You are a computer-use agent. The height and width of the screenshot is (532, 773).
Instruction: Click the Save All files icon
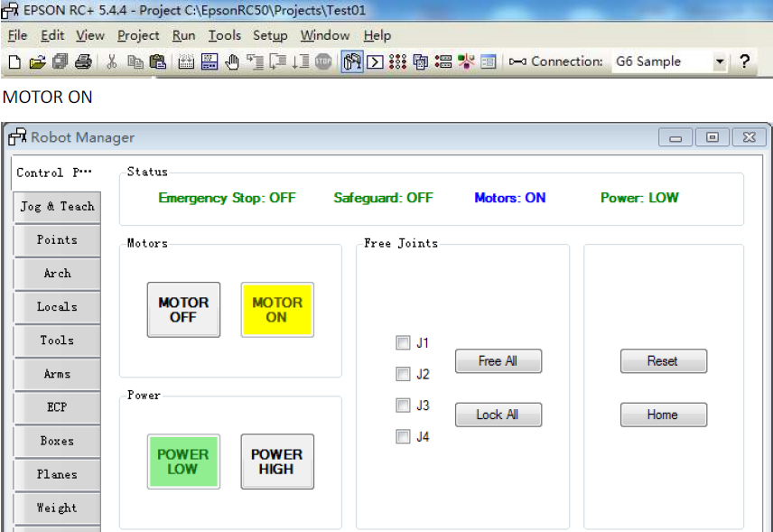(61, 61)
